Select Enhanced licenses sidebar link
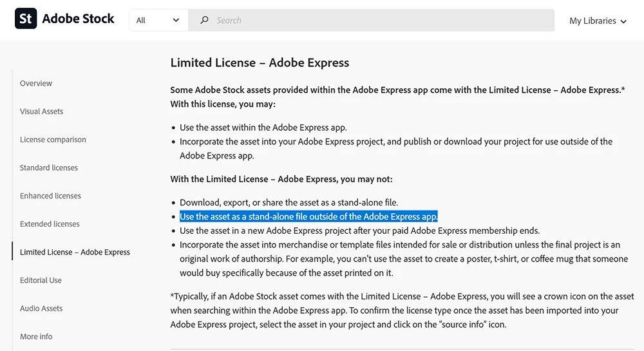Screen dimensions: 644x351 (50, 196)
